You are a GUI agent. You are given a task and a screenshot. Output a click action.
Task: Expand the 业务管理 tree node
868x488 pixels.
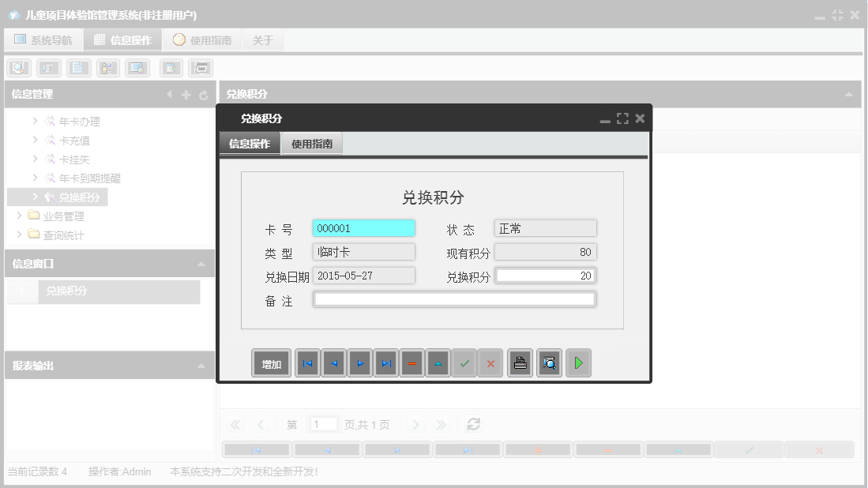19,215
